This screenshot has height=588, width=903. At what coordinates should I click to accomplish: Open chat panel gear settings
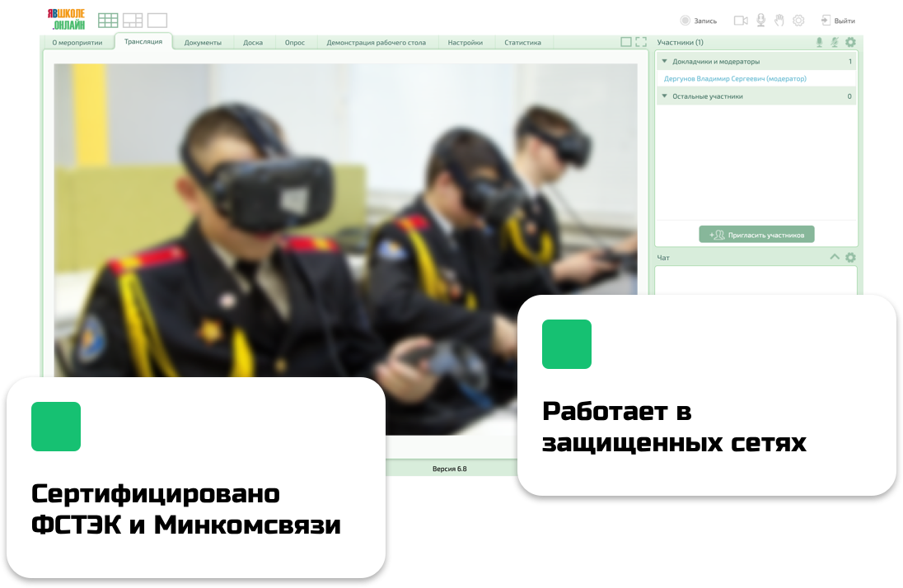point(850,258)
